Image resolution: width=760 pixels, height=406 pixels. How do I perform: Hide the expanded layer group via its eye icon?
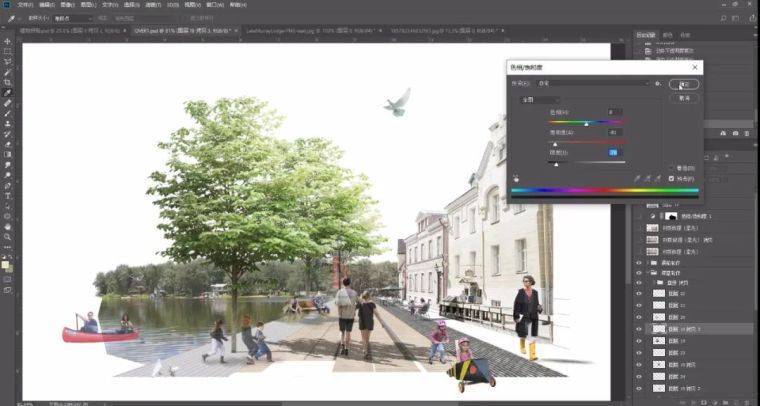[x=639, y=273]
